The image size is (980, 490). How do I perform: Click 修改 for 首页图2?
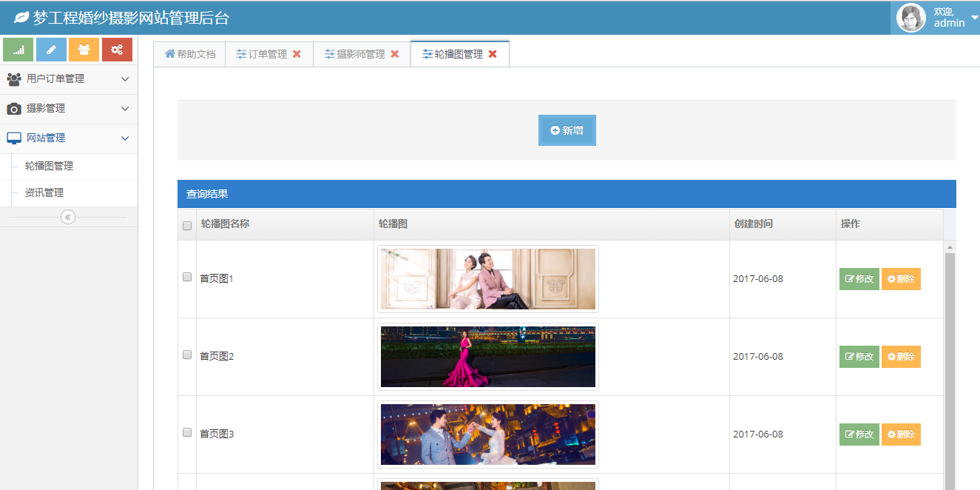(x=859, y=357)
